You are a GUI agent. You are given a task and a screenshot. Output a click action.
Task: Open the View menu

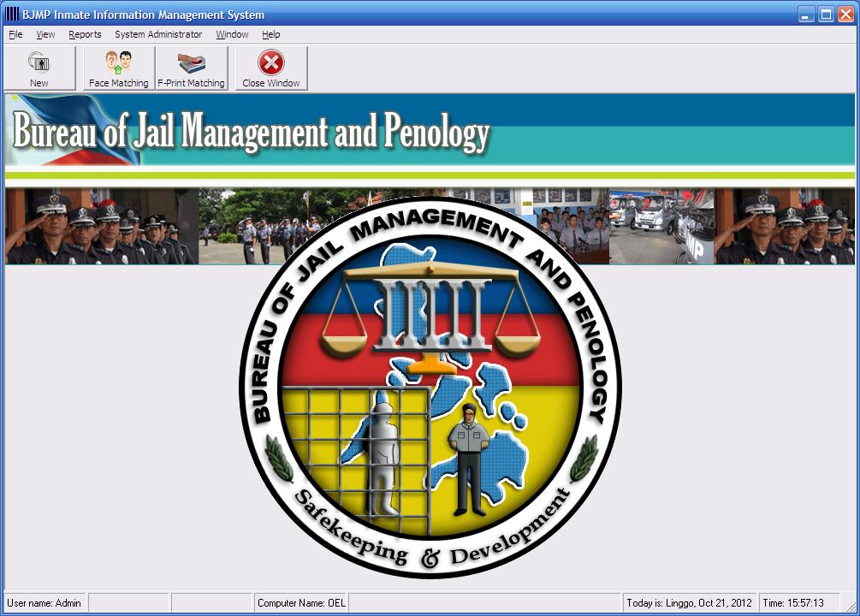coord(45,34)
